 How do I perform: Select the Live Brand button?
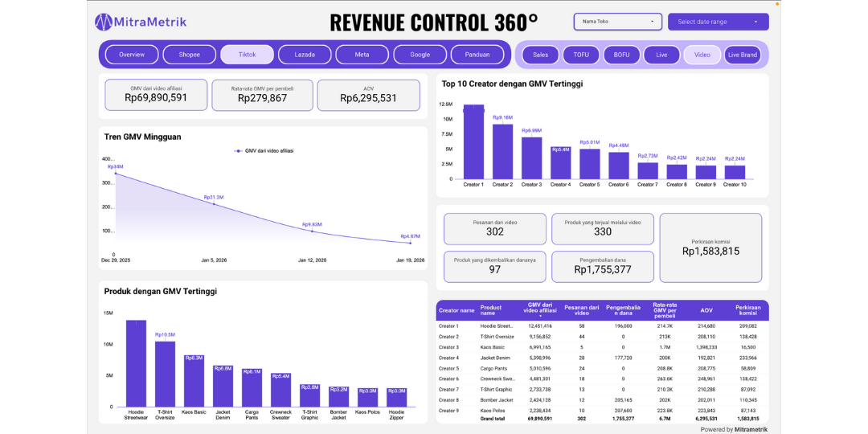(x=743, y=55)
